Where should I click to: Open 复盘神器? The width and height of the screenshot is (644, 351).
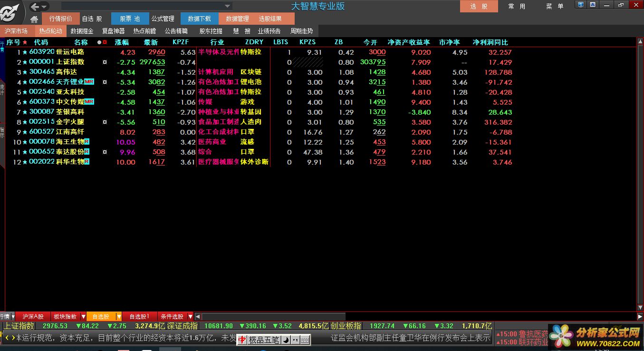pos(114,31)
